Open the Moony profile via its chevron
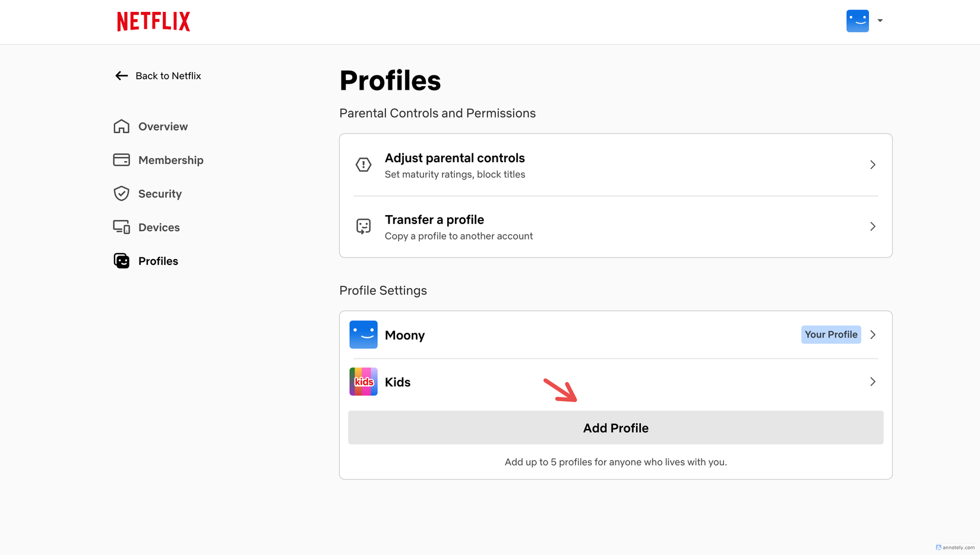The height and width of the screenshot is (555, 980). pyautogui.click(x=872, y=335)
